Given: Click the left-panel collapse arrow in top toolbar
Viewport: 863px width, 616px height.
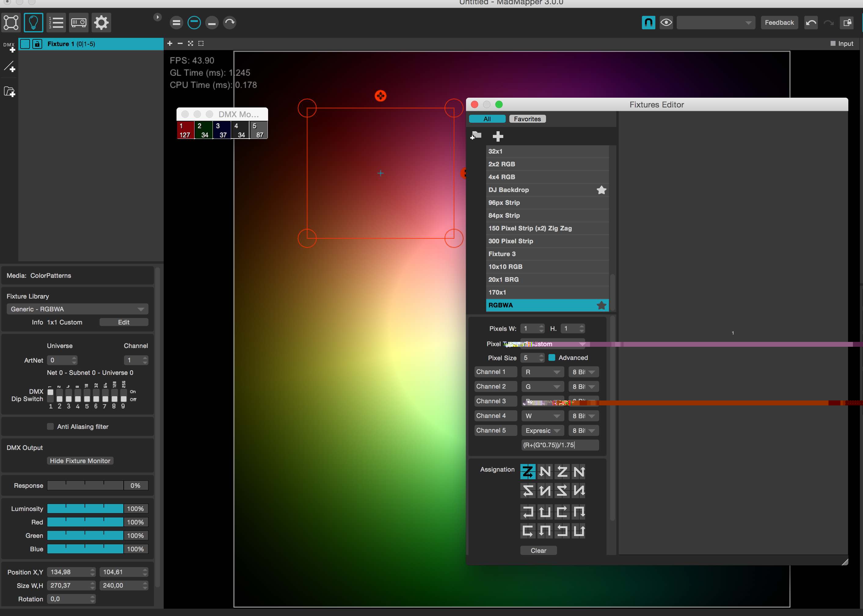Looking at the screenshot, I should tap(158, 17).
